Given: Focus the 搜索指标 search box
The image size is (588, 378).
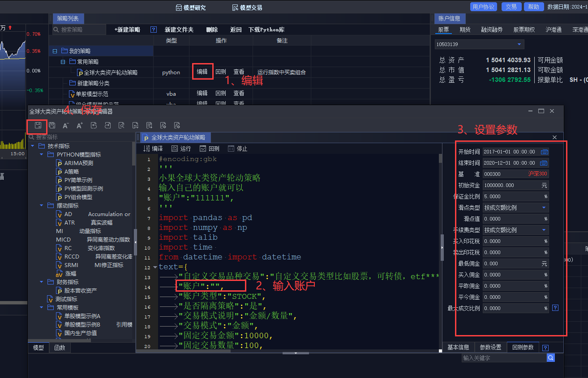Looking at the screenshot, I should tap(81, 137).
